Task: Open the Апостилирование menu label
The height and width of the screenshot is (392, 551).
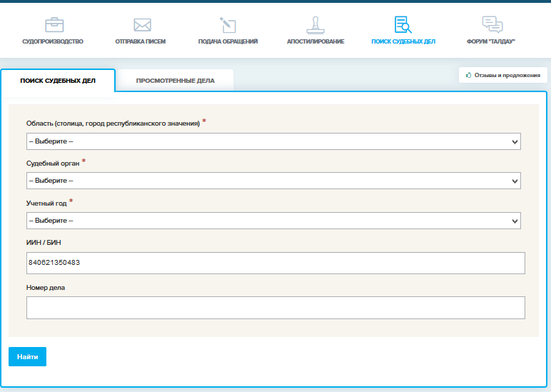Action: (x=315, y=41)
